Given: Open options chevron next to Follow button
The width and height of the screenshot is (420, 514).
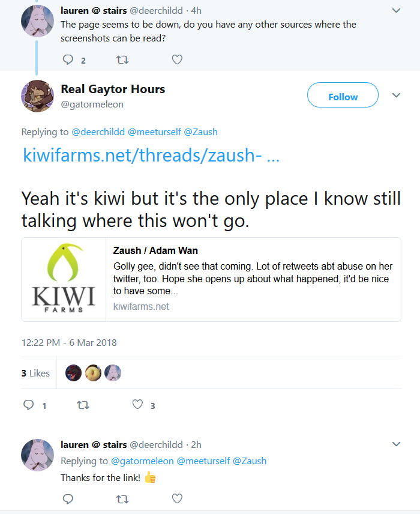Looking at the screenshot, I should tap(396, 95).
